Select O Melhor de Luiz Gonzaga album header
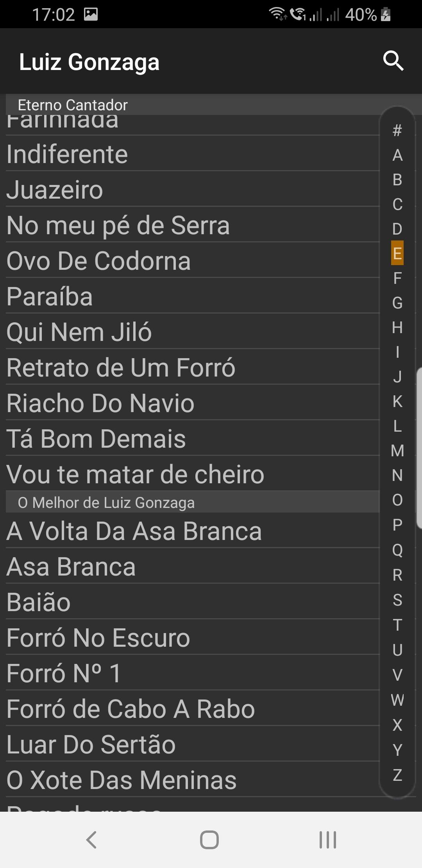The height and width of the screenshot is (868, 422). 106,502
